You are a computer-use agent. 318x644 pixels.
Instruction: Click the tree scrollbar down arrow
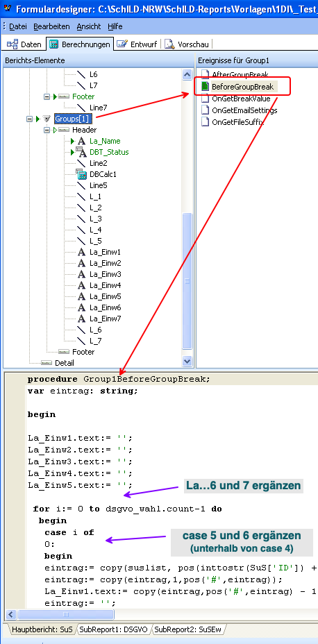pyautogui.click(x=187, y=362)
